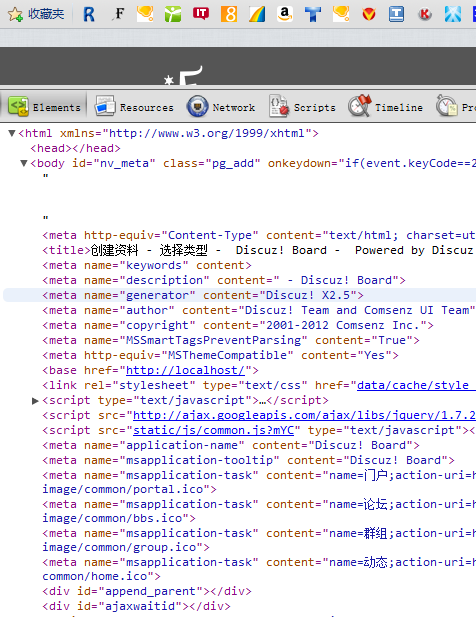Select the meta MSSmartTagsPreventParsing row
Screen dimensions: 476x617
pos(231,340)
